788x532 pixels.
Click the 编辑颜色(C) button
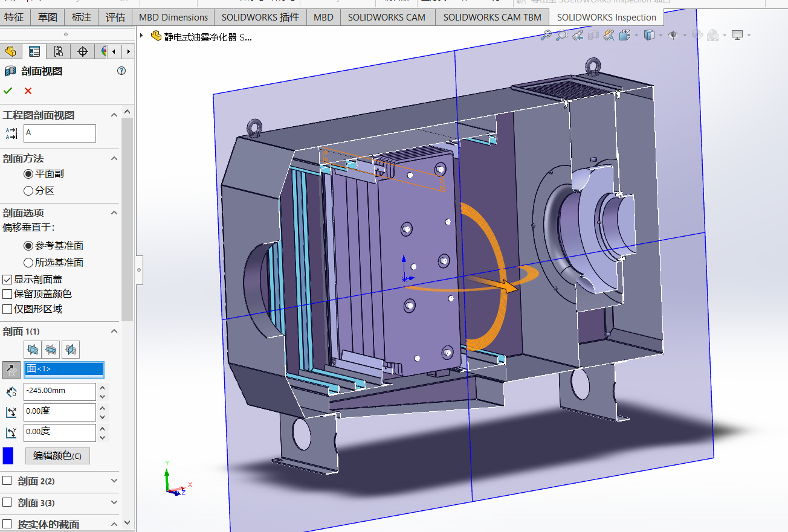click(x=57, y=456)
